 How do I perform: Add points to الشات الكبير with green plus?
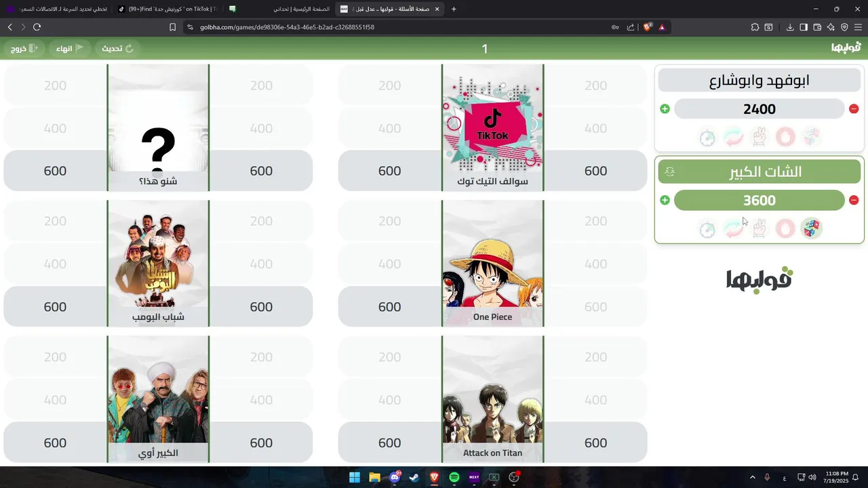click(x=665, y=200)
